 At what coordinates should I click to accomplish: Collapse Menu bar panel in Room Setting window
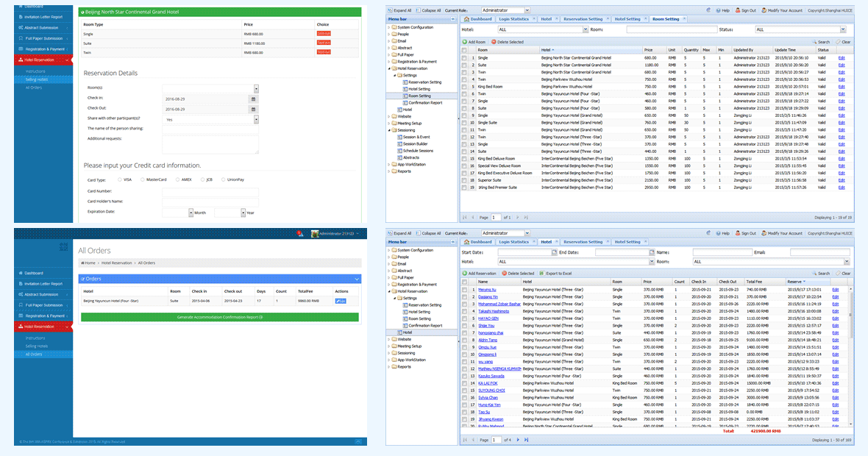pyautogui.click(x=453, y=19)
